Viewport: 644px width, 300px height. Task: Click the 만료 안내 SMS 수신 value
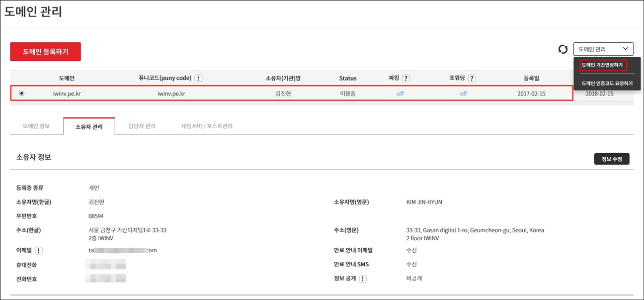tap(412, 264)
